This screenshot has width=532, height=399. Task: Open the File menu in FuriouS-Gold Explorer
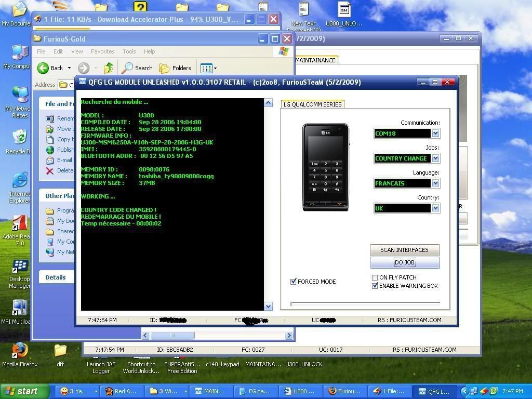(41, 51)
